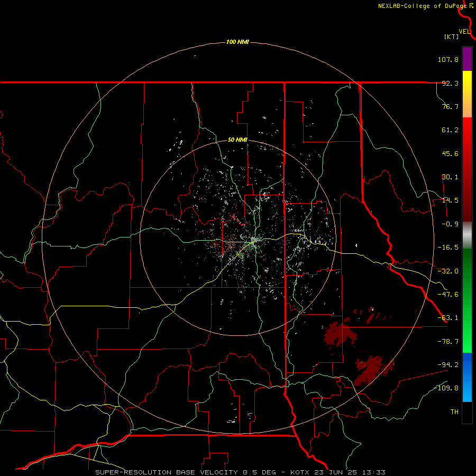Click the -63.1 scale value
476x476 pixels.
(448, 318)
